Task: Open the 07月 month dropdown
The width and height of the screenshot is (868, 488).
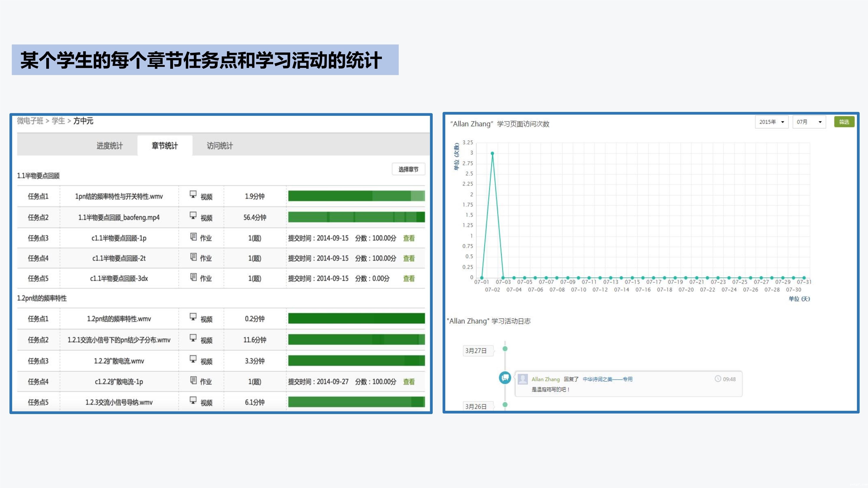Action: coord(809,122)
